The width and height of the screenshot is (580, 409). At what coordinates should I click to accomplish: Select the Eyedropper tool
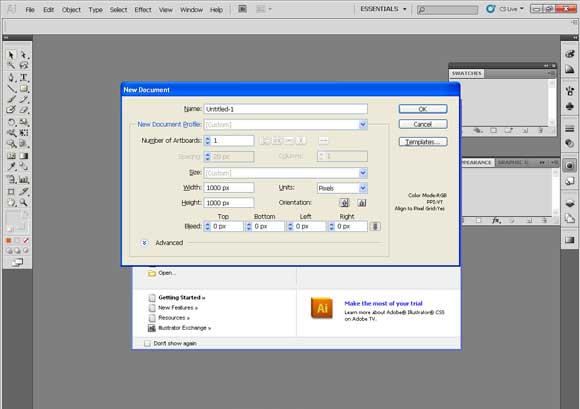(11, 166)
